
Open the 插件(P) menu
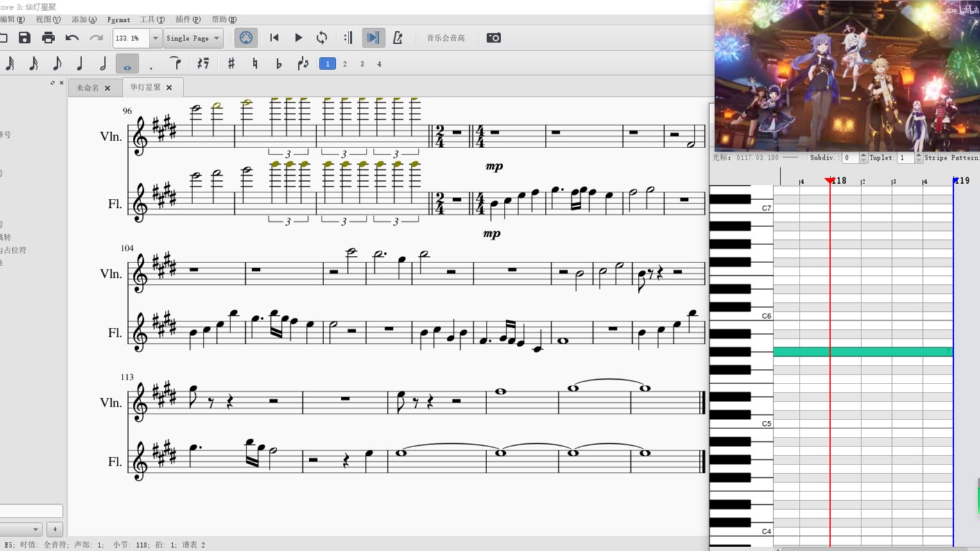click(x=188, y=19)
